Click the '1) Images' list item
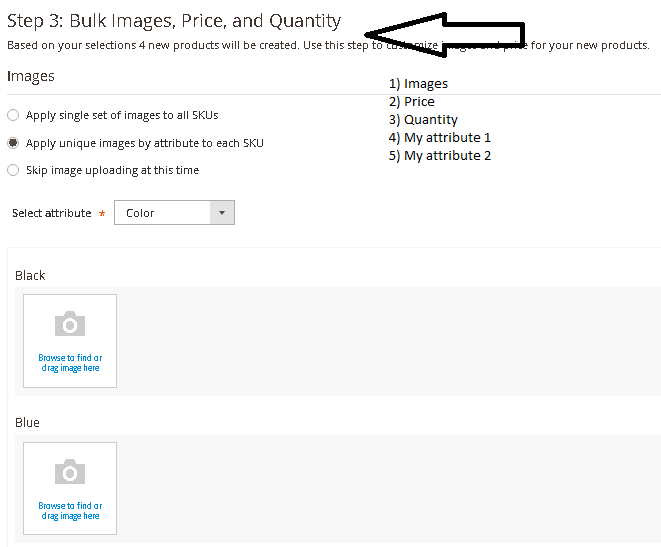 tap(418, 83)
